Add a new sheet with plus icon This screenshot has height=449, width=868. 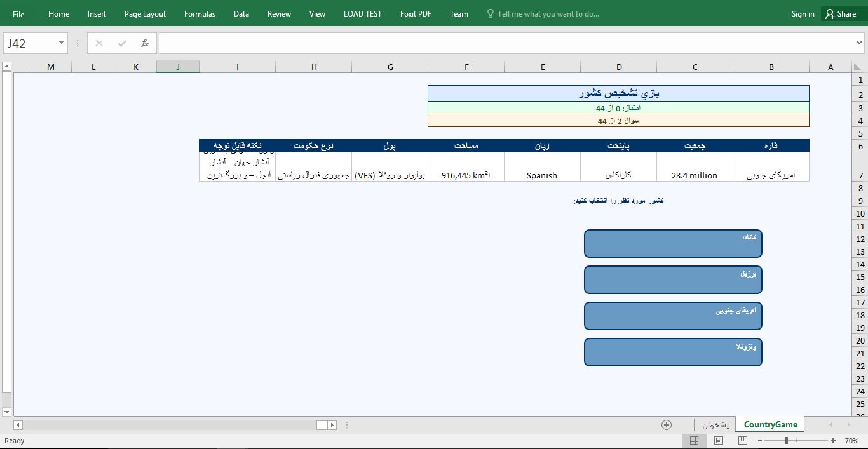(x=667, y=425)
